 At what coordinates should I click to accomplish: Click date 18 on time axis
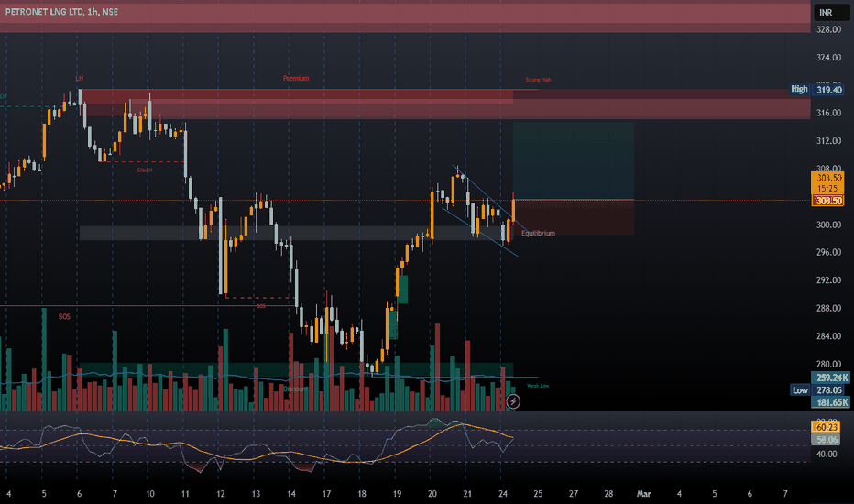(362, 494)
